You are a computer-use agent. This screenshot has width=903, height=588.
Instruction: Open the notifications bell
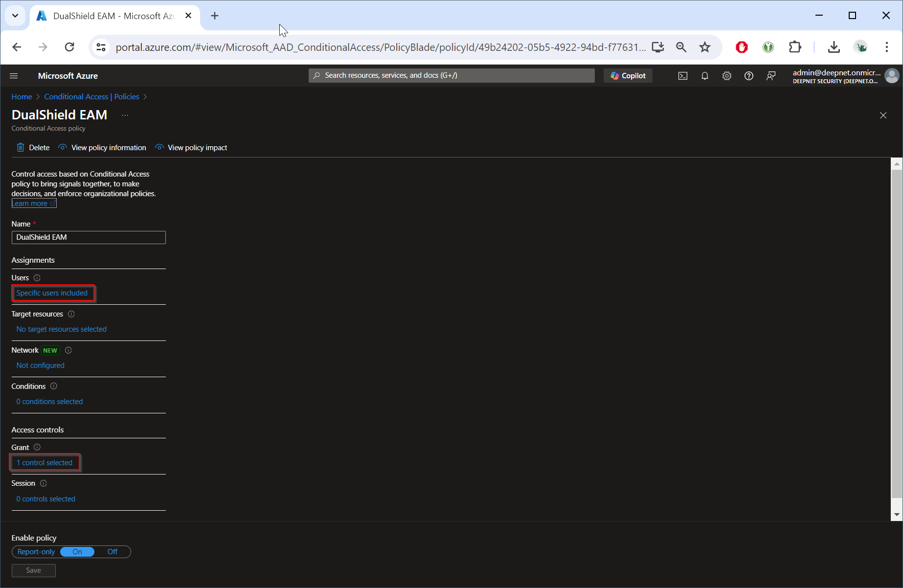[704, 76]
